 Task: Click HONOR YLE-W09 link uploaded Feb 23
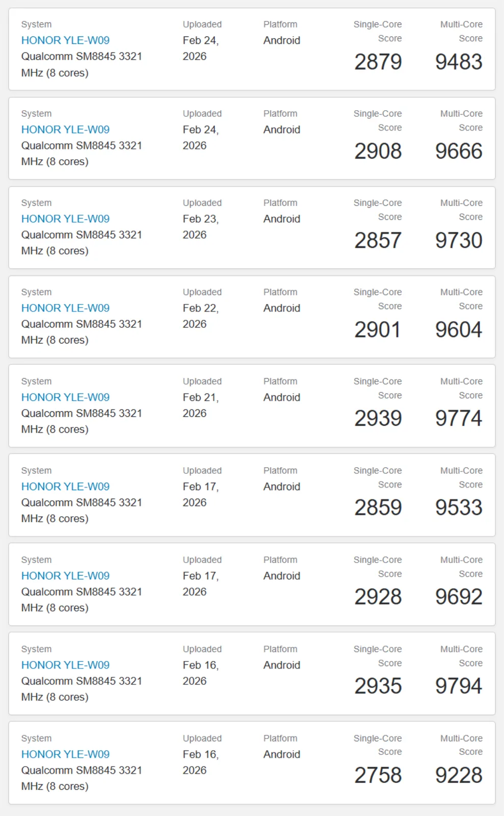pos(65,219)
